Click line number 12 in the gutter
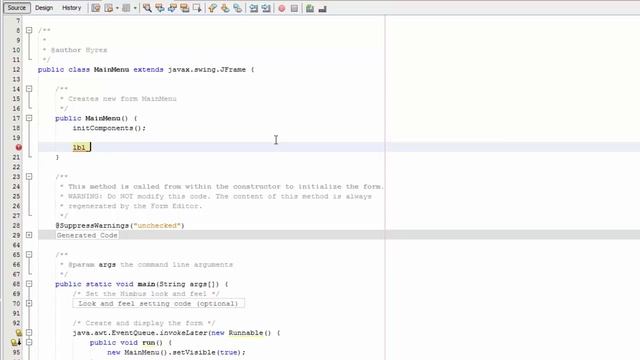 click(16, 69)
